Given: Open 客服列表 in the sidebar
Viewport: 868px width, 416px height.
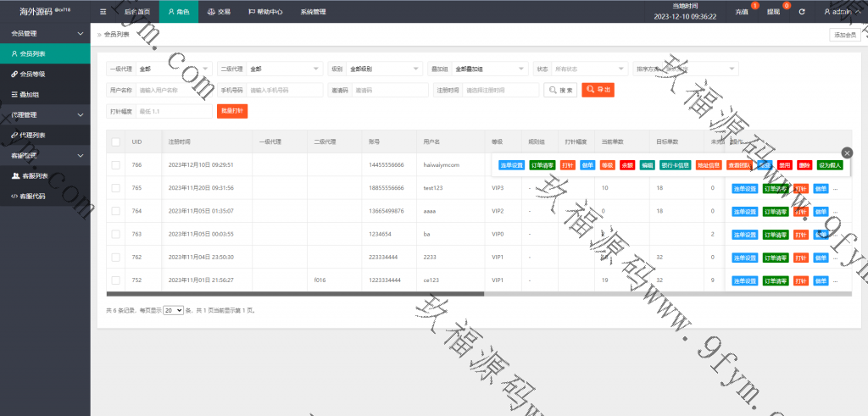Looking at the screenshot, I should point(34,175).
